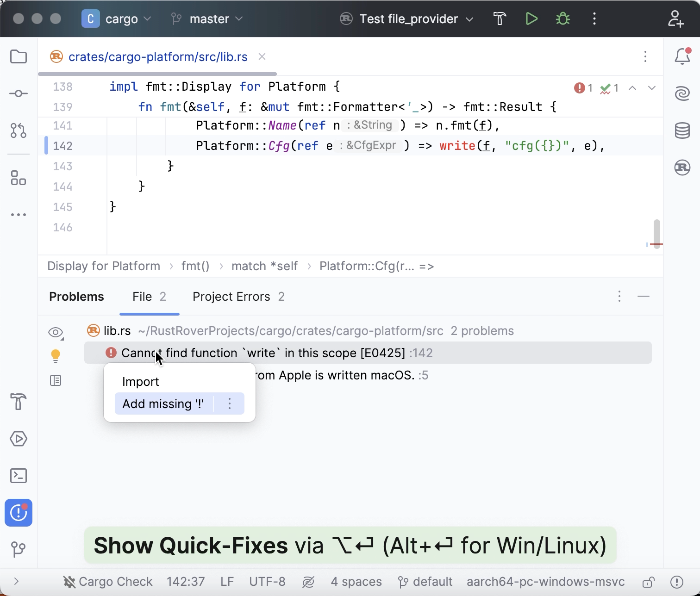Click the quick-fix bulb in Problems panel
The width and height of the screenshot is (700, 596).
pos(56,355)
